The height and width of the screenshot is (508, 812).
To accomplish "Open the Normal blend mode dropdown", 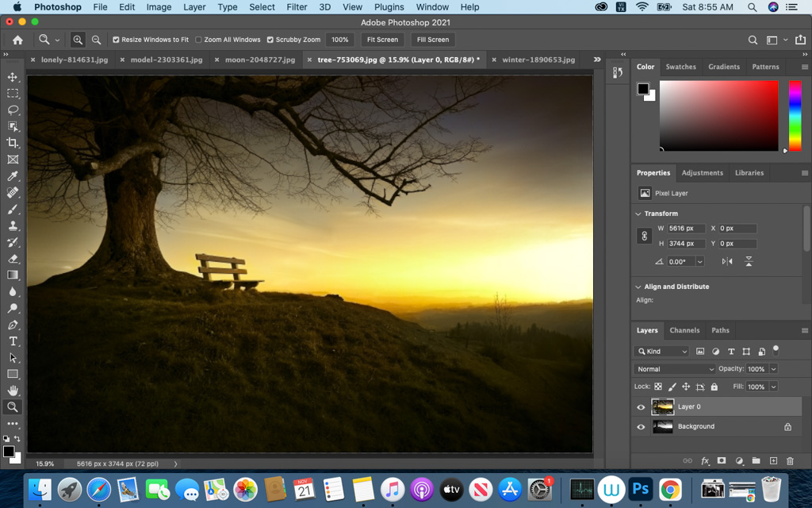I will pyautogui.click(x=675, y=369).
